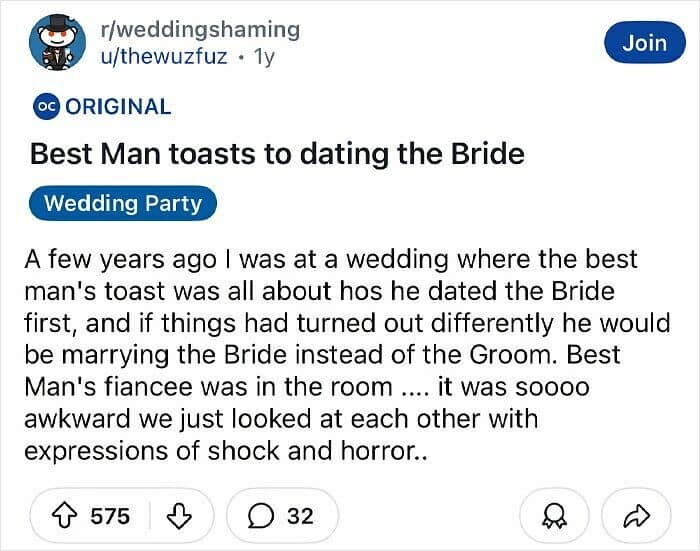Click the 1y post timestamp
Image resolution: width=700 pixels, height=551 pixels.
pyautogui.click(x=265, y=57)
